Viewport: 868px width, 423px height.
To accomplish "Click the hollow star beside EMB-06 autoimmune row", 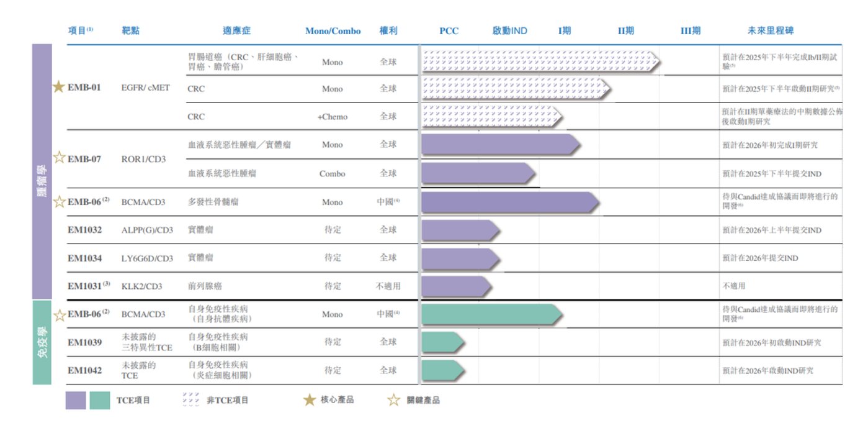I will pos(59,315).
